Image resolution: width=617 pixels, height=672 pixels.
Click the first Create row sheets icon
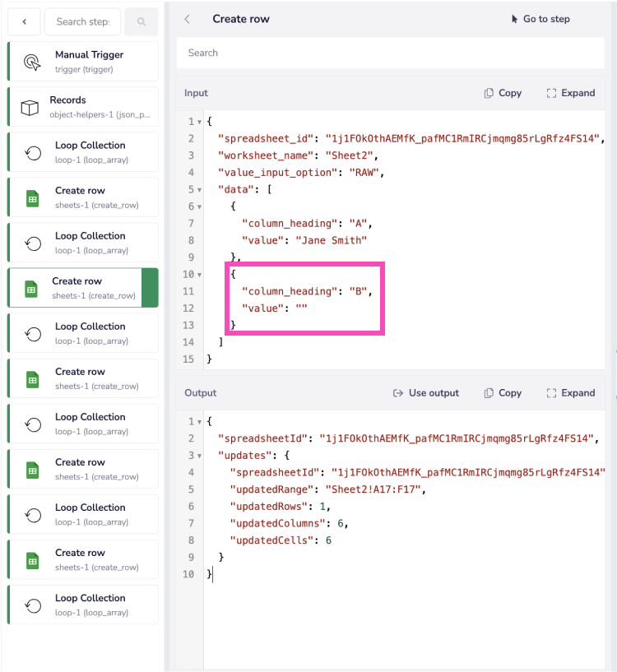tap(32, 198)
